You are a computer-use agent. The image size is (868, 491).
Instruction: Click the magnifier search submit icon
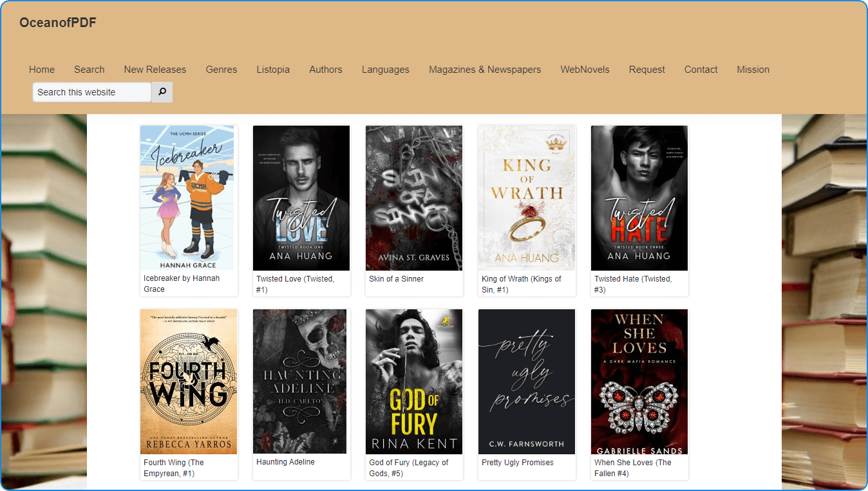[x=162, y=92]
